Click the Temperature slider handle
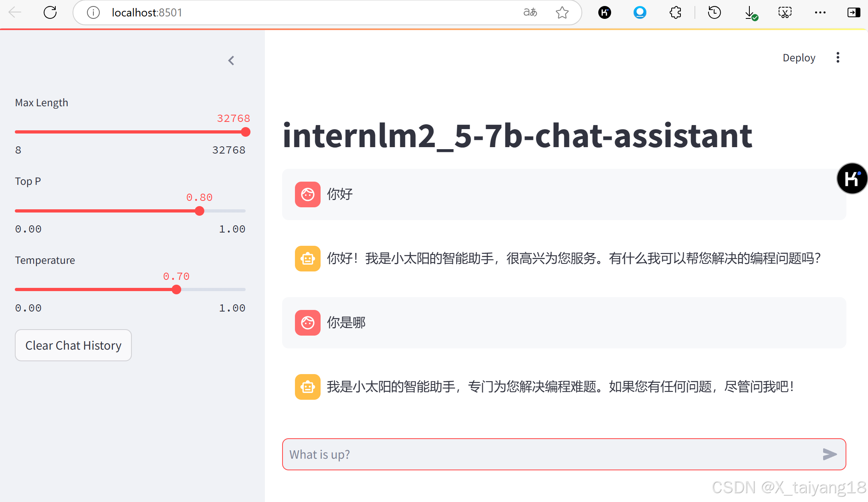Viewport: 868px width, 502px height. pos(176,289)
